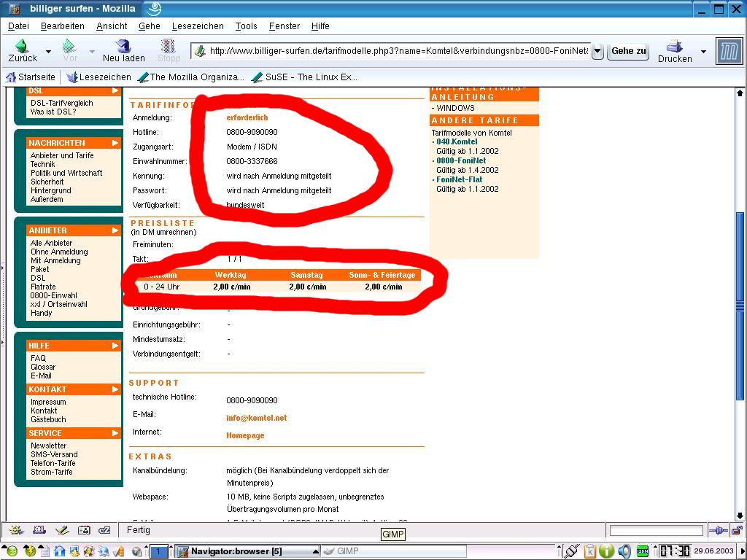Click the Mozilla throbber logo
This screenshot has height=560, width=747.
pyautogui.click(x=729, y=51)
